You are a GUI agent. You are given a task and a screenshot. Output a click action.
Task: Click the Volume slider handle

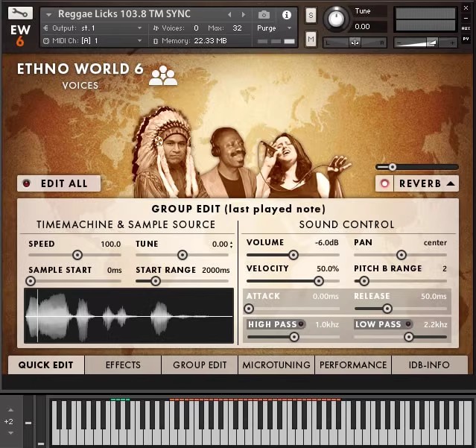pos(293,255)
